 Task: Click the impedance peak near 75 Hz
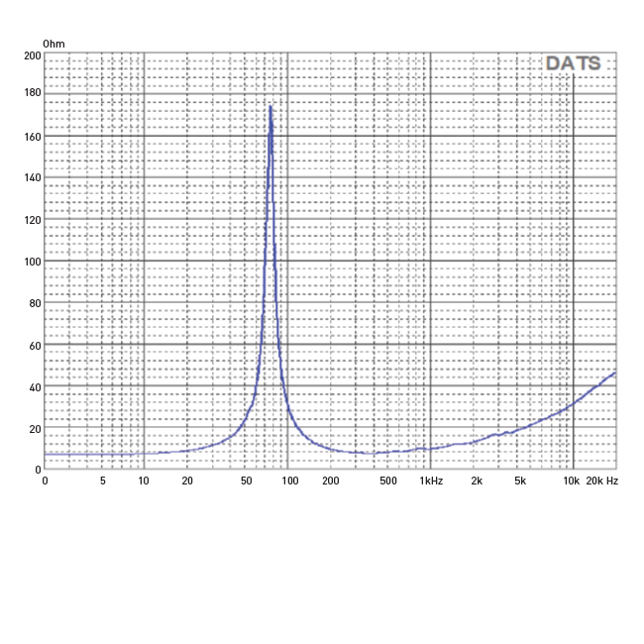click(270, 107)
